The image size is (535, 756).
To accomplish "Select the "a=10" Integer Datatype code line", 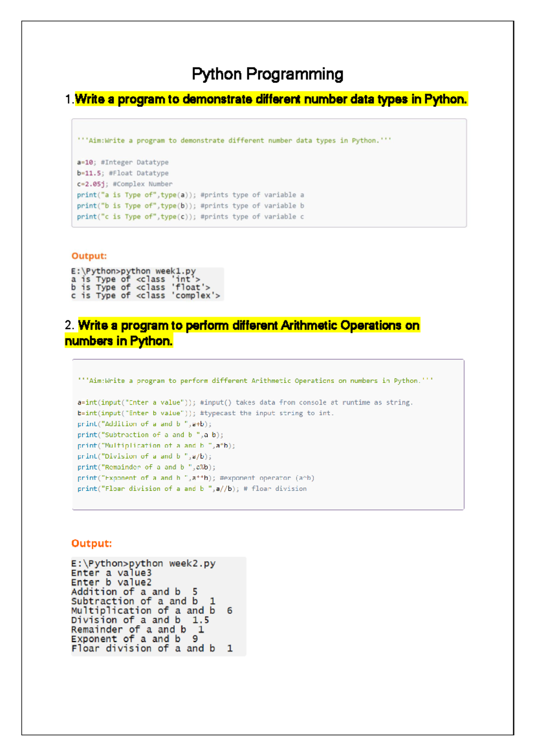I will [123, 162].
